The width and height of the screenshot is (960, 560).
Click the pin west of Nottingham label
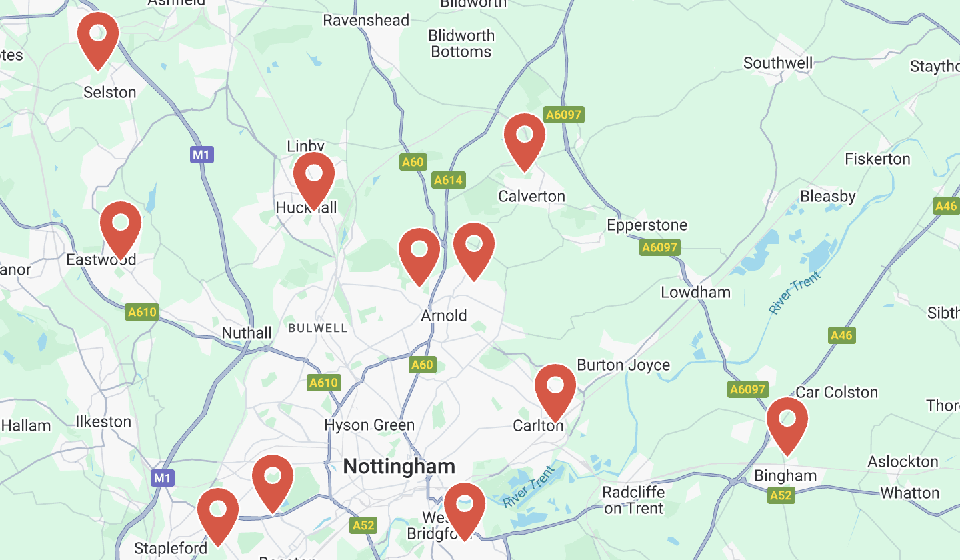point(273,483)
